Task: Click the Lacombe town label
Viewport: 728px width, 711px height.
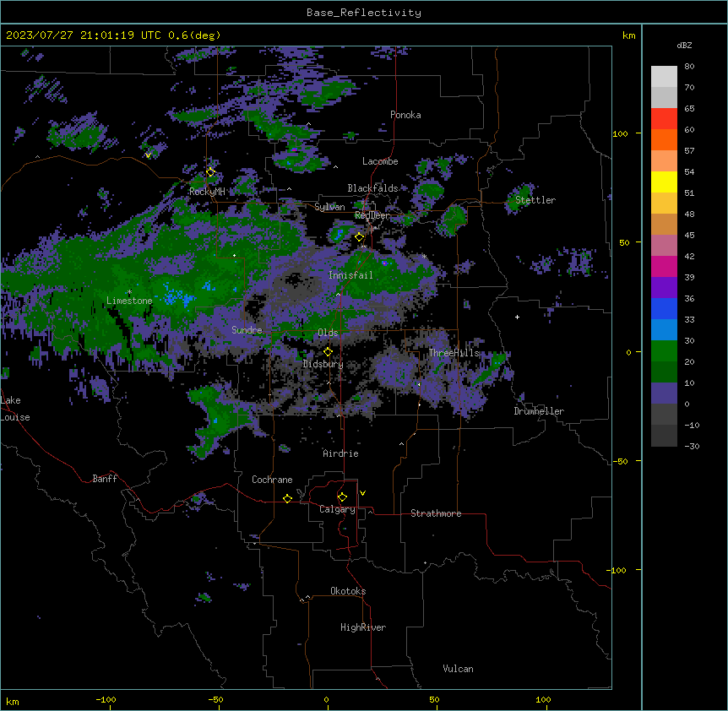Action: point(380,161)
